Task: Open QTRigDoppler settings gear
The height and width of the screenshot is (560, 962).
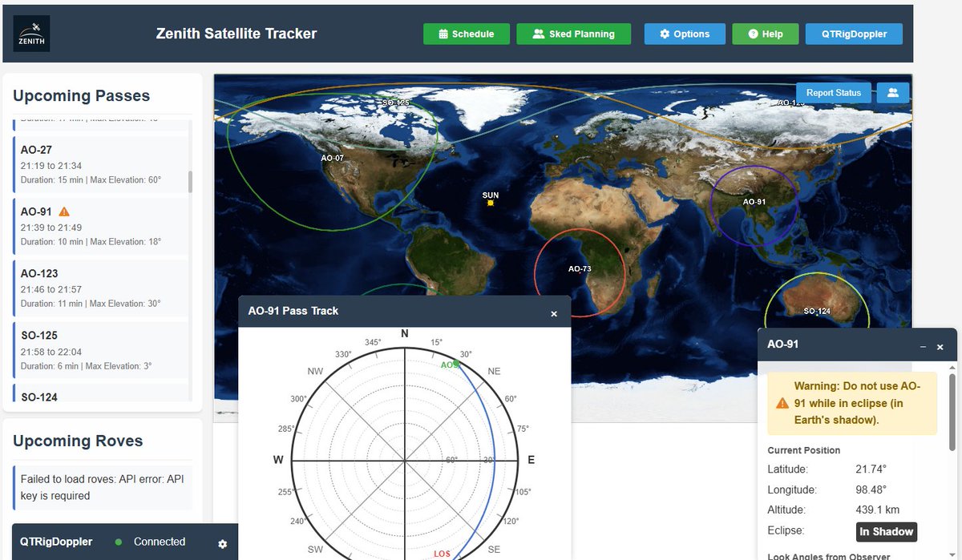Action: [222, 544]
